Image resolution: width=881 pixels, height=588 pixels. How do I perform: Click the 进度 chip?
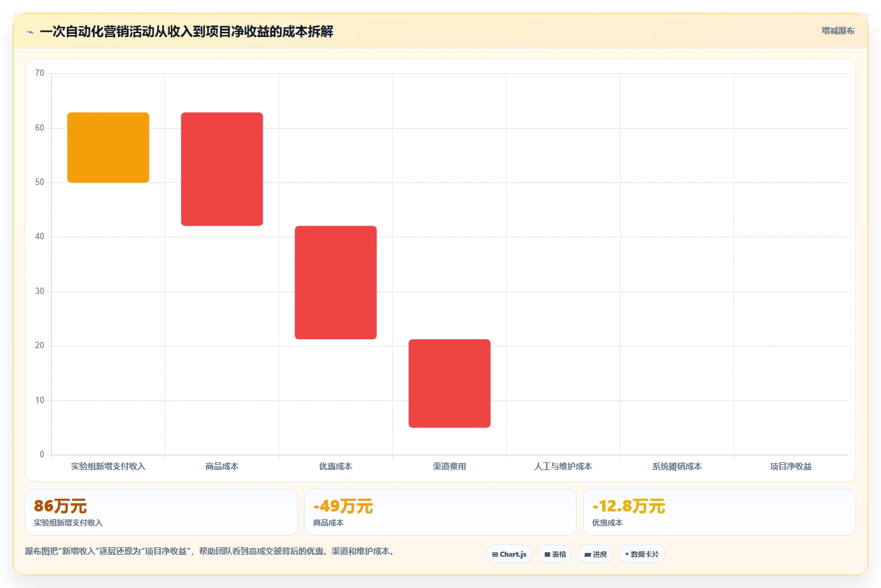595,554
